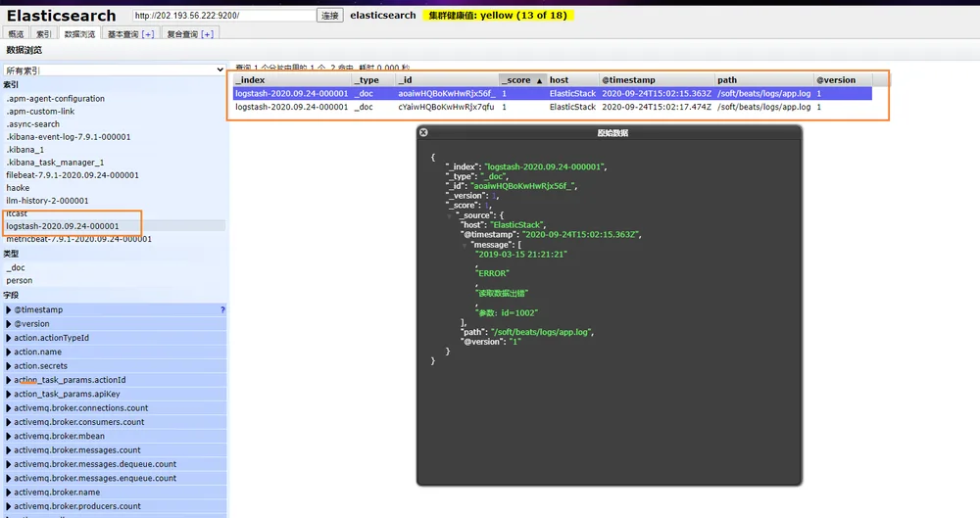Image resolution: width=980 pixels, height=518 pixels.
Task: Add a basic query tab via [+]
Action: tap(148, 34)
